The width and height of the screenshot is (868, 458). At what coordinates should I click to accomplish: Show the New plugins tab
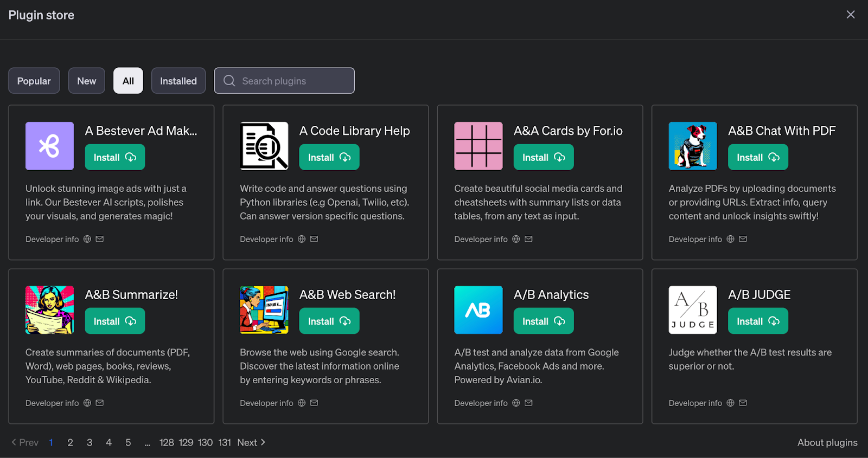86,81
